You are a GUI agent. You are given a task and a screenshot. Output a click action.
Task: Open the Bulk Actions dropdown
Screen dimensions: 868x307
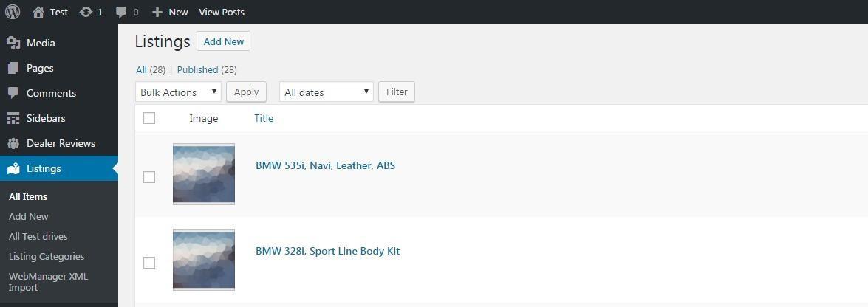[178, 92]
